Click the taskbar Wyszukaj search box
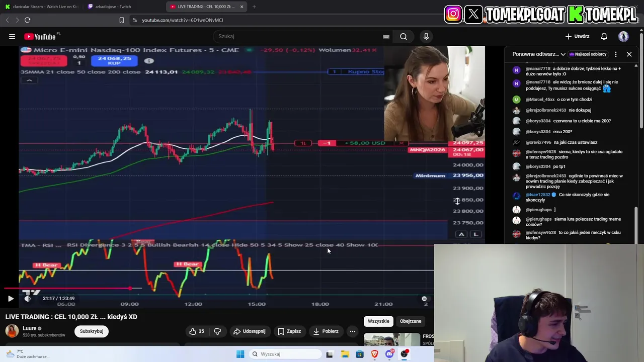Viewport: 644px width, 362px height. pos(285,354)
